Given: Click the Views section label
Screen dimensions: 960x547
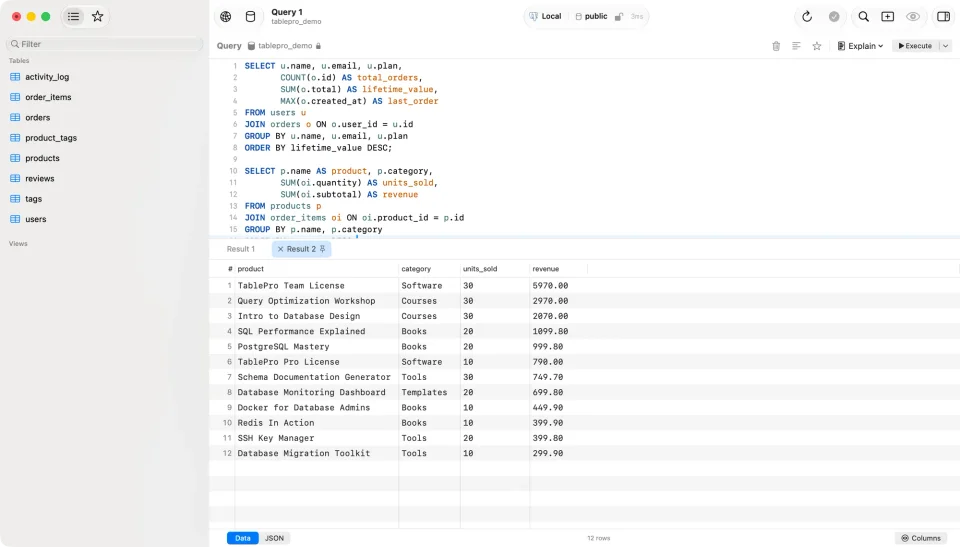Looking at the screenshot, I should click(x=18, y=244).
